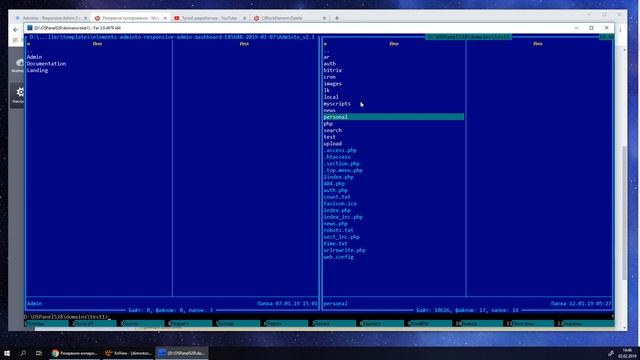Close the YouTube tab in Chrome
640x360 pixels.
coord(244,18)
